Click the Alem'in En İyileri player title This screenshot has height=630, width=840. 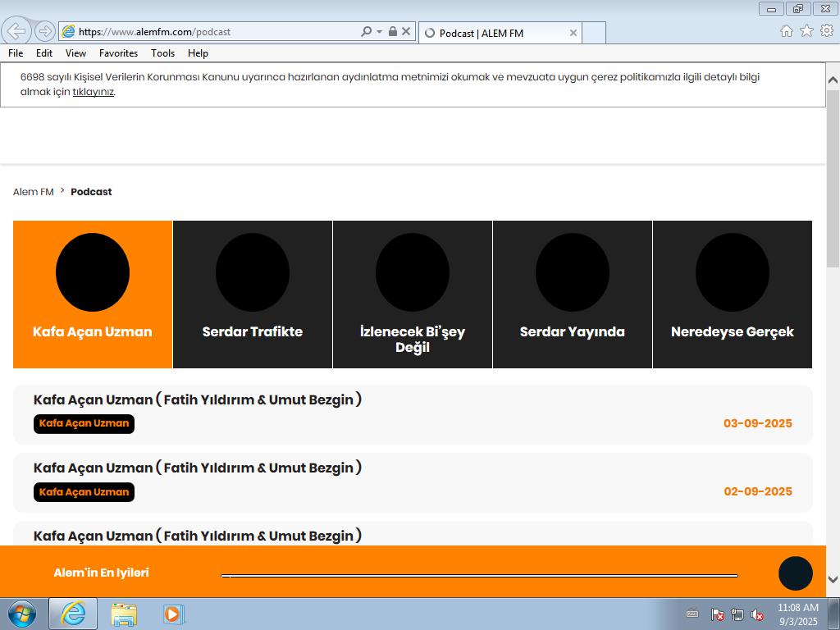coord(101,573)
